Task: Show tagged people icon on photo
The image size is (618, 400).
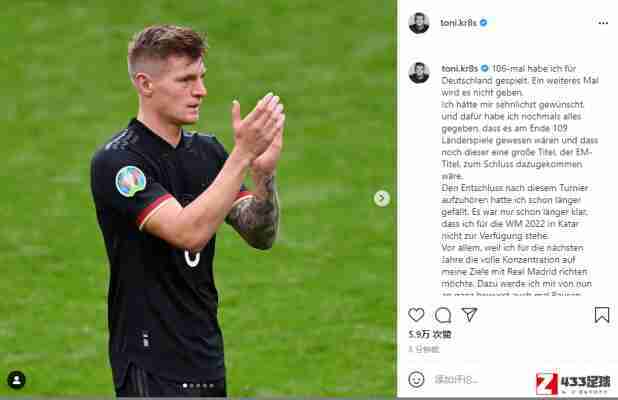Action: click(x=17, y=380)
